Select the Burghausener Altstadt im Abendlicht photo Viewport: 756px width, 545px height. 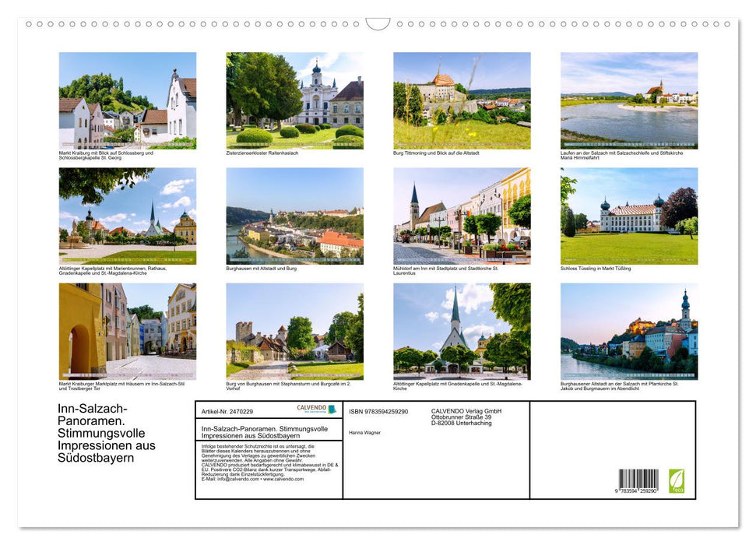[x=629, y=332]
